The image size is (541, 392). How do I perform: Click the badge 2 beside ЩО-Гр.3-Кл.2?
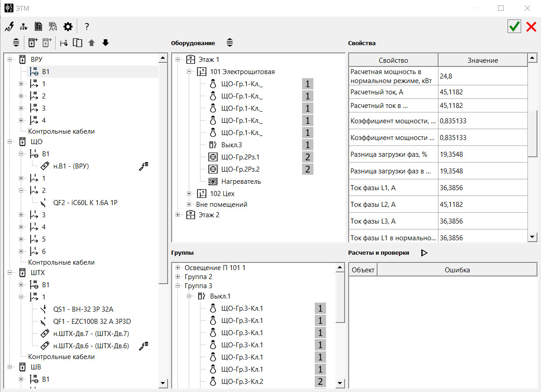[320, 381]
